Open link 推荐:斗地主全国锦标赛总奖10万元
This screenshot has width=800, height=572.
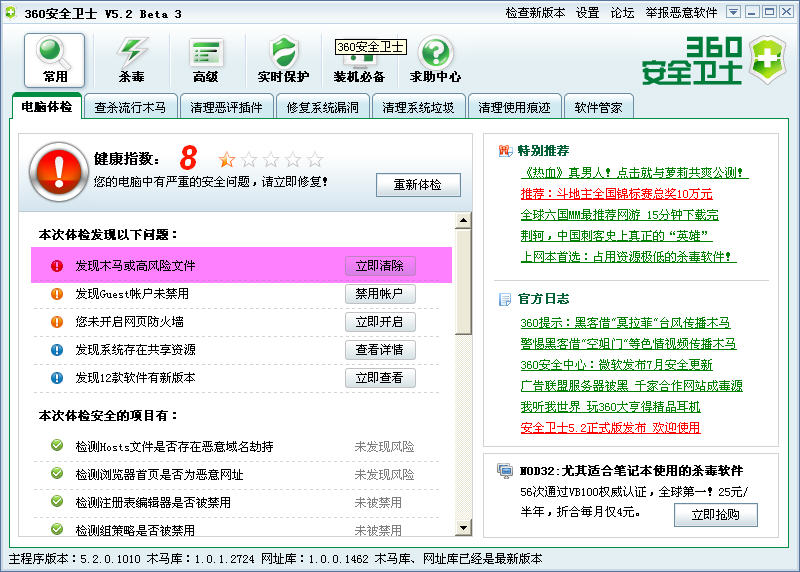(616, 193)
